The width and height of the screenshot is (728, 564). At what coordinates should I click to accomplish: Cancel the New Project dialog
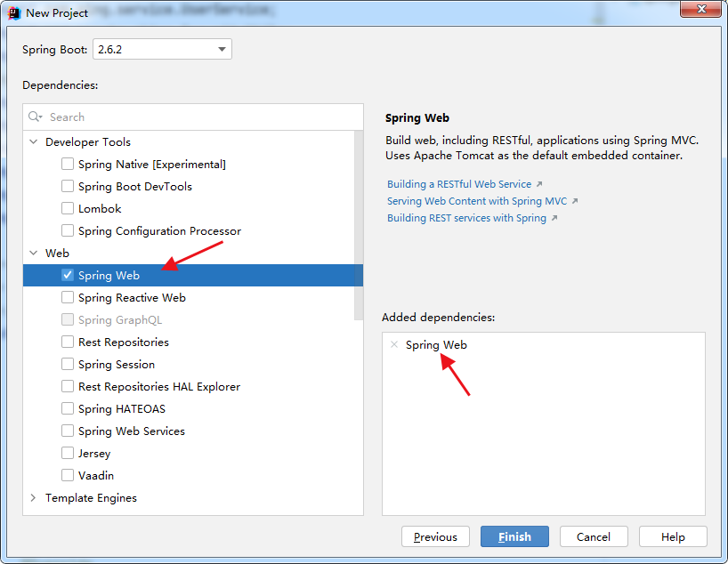pos(594,536)
